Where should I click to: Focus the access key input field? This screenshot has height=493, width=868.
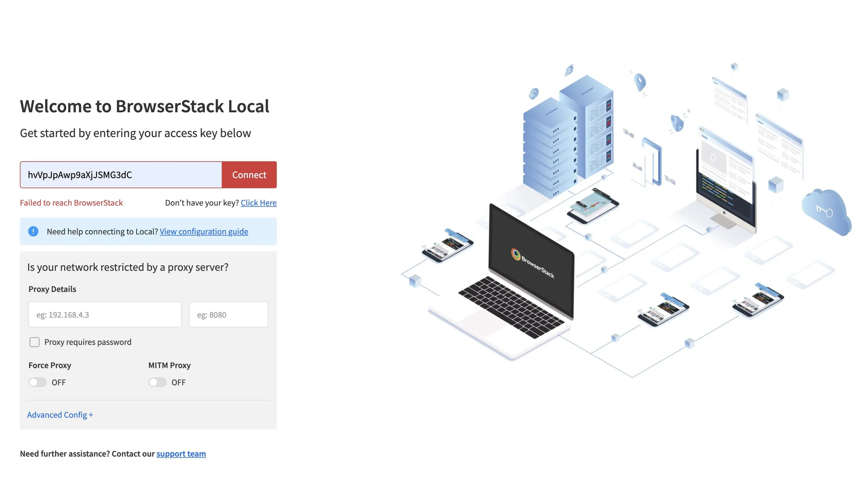(121, 175)
